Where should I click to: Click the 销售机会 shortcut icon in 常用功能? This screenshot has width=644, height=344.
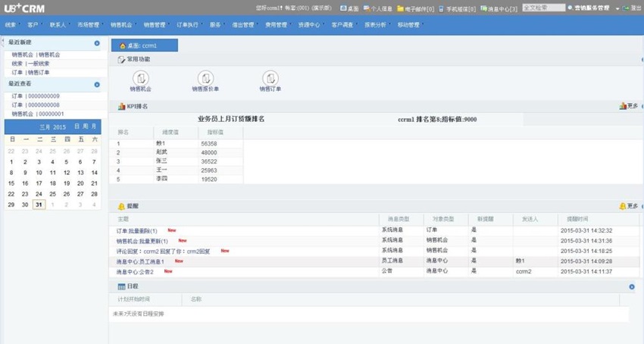click(x=140, y=78)
